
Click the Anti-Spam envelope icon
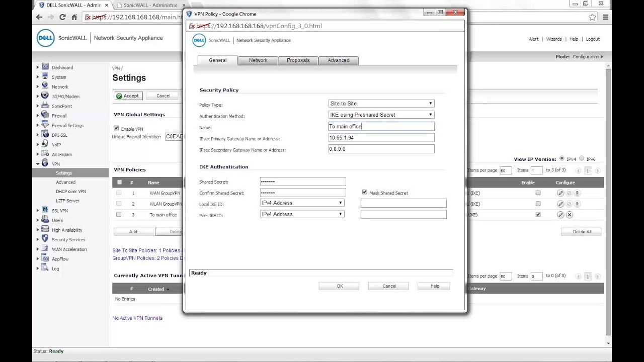coord(45,154)
